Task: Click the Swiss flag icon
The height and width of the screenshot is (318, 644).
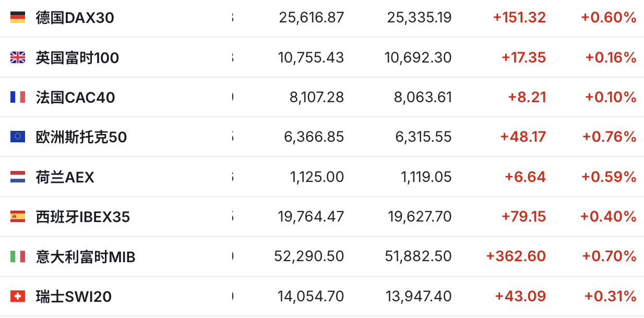Action: 18,297
